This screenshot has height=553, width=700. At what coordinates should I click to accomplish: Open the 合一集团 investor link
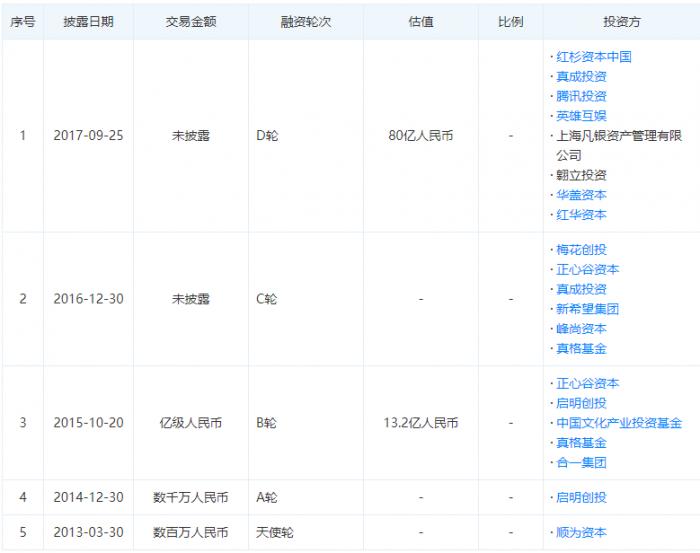(x=581, y=462)
